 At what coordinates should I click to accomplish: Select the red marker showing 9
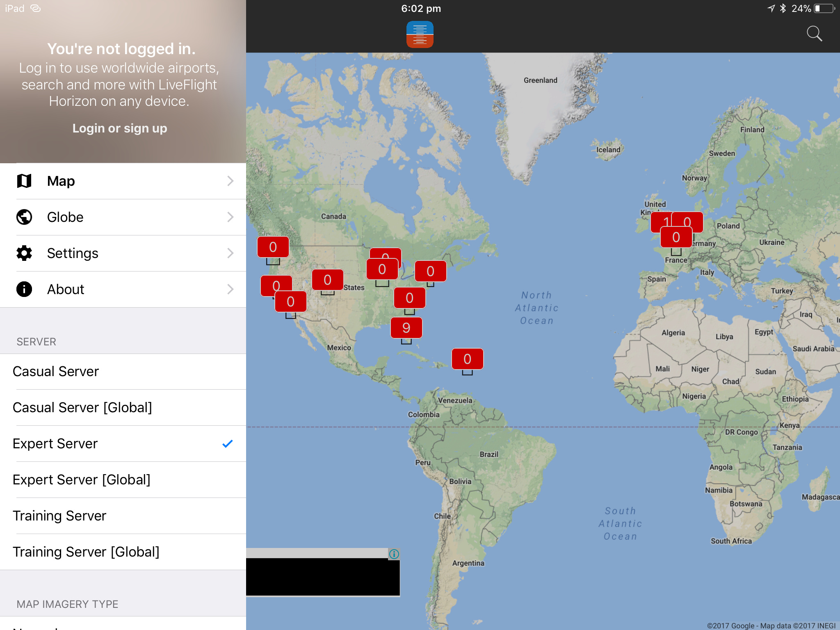point(406,328)
